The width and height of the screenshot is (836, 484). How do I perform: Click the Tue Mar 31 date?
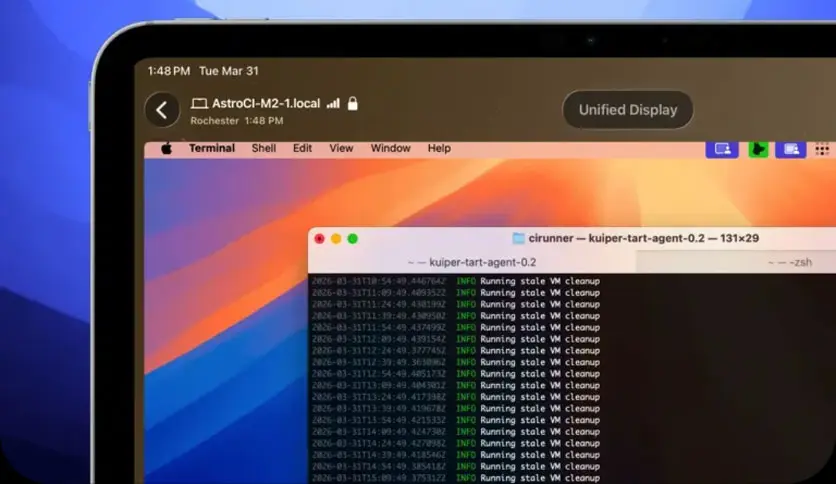coord(229,71)
